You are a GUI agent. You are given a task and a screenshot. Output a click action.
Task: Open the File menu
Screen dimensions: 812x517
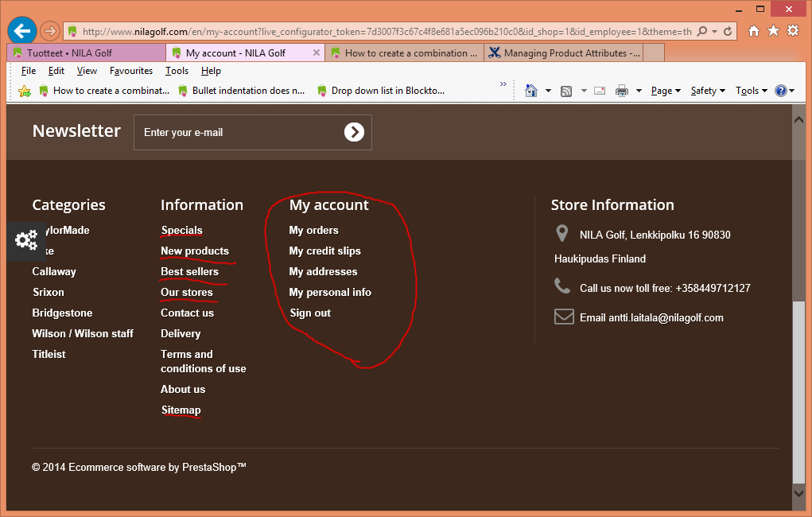pyautogui.click(x=29, y=71)
